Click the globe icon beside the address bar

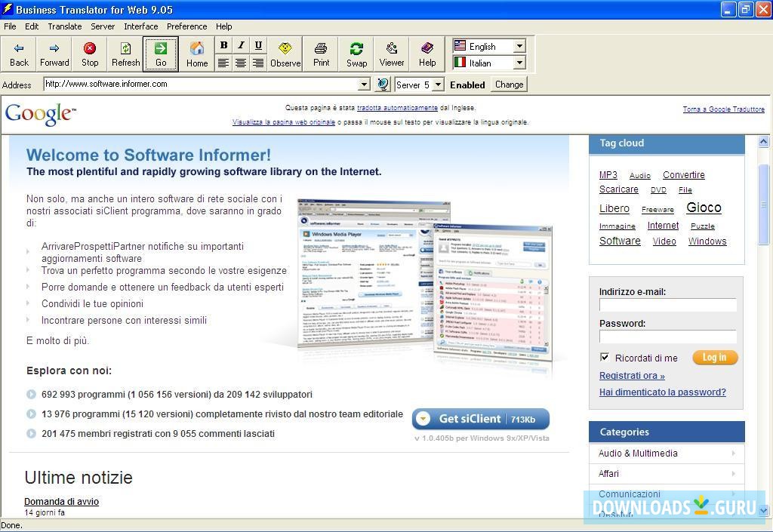coord(383,85)
